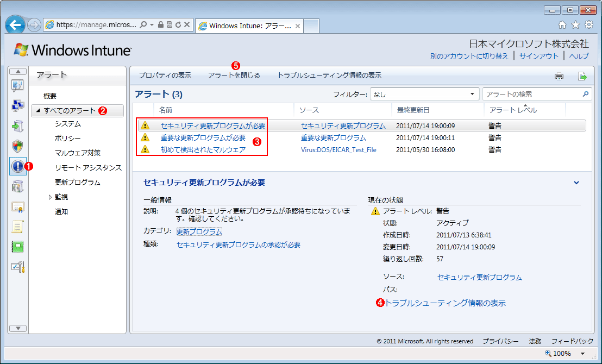
Task: Open the フィルター dropdown showing なし
Action: (x=425, y=94)
